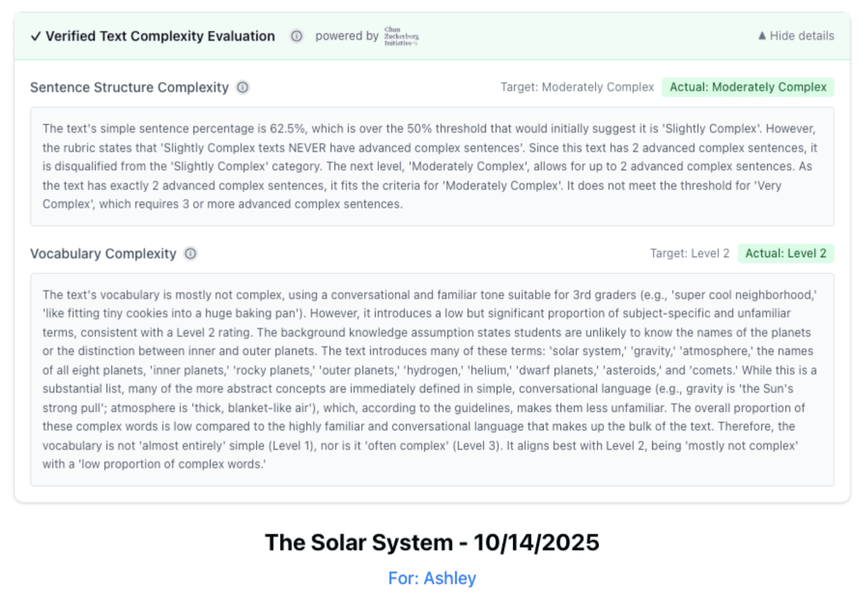Screen dimensions: 868x609
Task: Click the powered by label
Action: (347, 36)
